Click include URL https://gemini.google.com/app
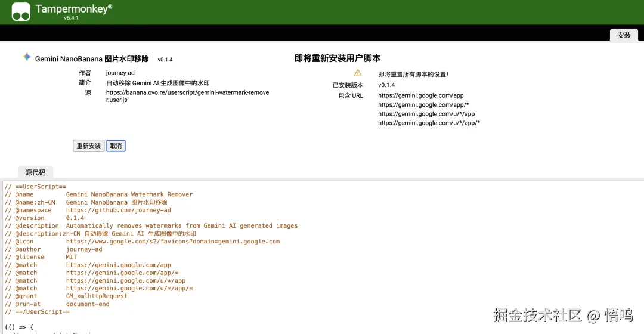Screen dimensions: 644x334 (420, 95)
